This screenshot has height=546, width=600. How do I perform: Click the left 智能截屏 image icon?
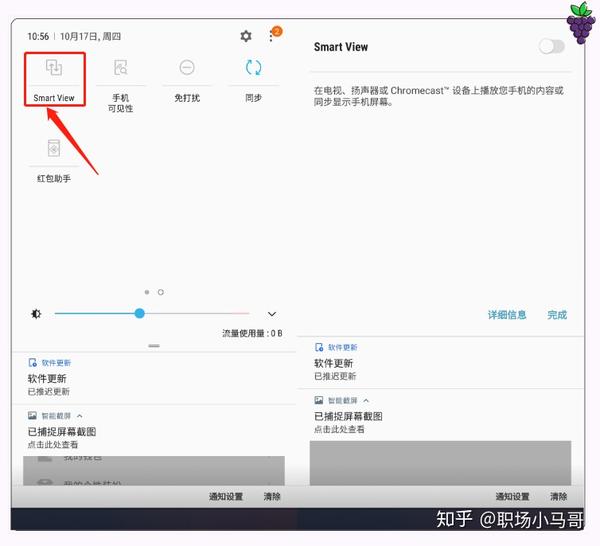click(32, 416)
